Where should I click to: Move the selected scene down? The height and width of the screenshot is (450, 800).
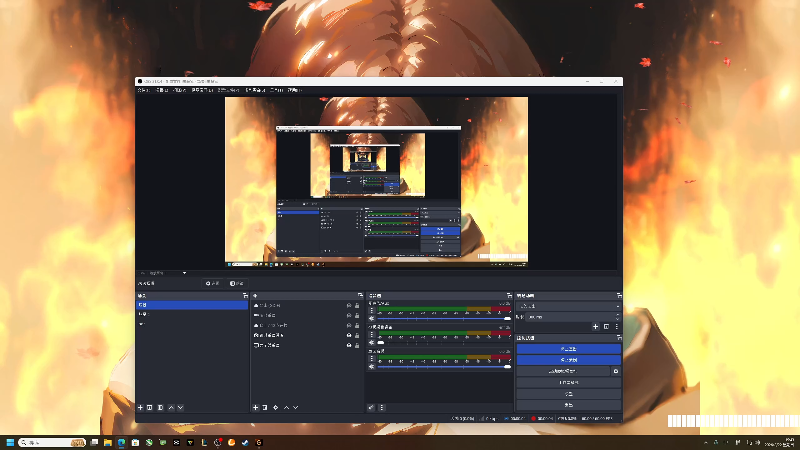(x=180, y=408)
